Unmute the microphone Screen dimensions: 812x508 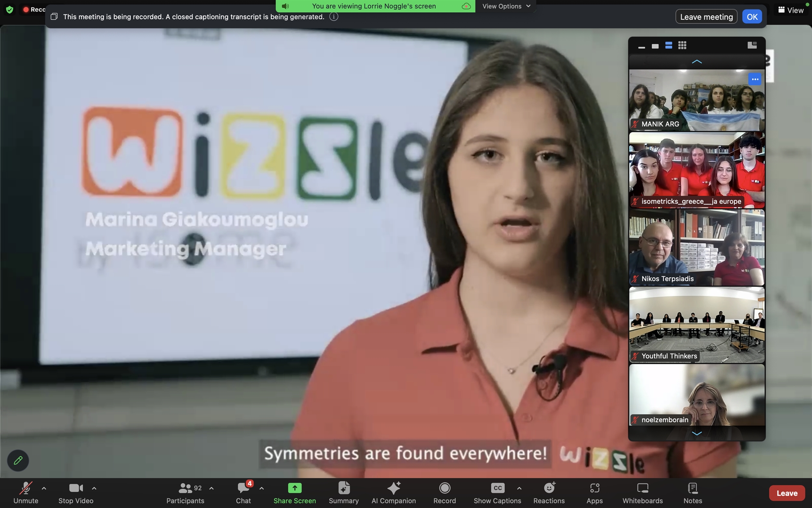26,493
